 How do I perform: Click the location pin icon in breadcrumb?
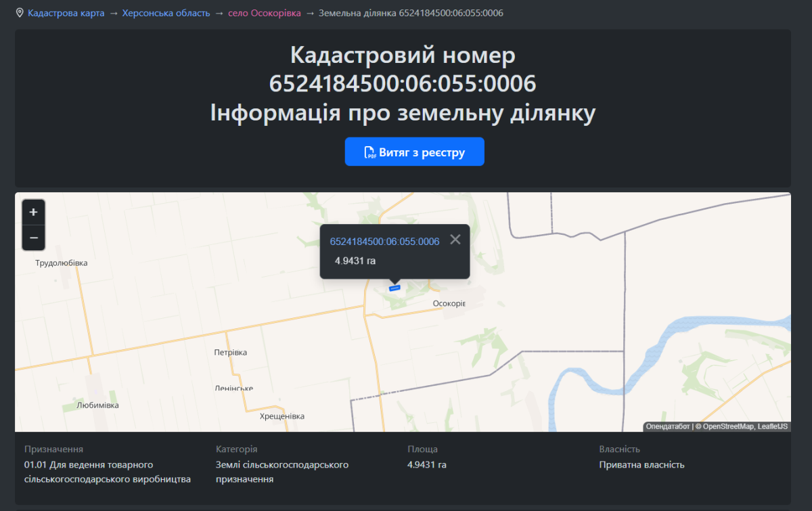click(20, 13)
